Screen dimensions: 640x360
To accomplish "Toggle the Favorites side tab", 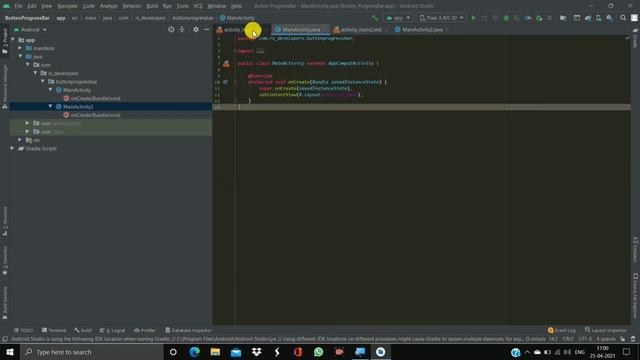I will pyautogui.click(x=5, y=260).
